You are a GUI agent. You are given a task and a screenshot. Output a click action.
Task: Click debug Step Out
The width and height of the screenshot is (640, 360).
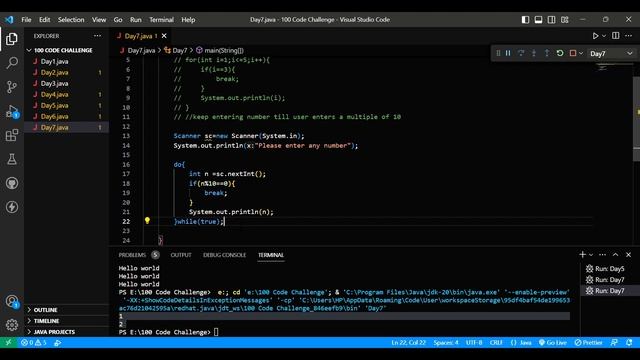point(547,53)
